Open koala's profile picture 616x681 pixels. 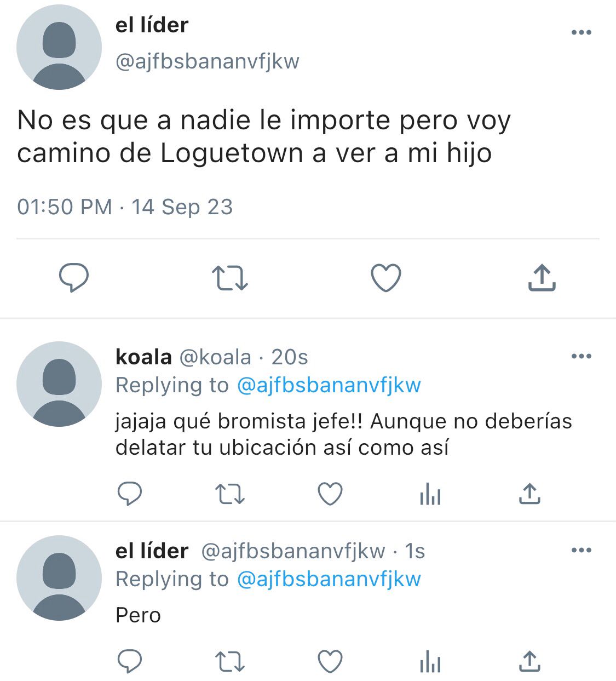[x=59, y=384]
